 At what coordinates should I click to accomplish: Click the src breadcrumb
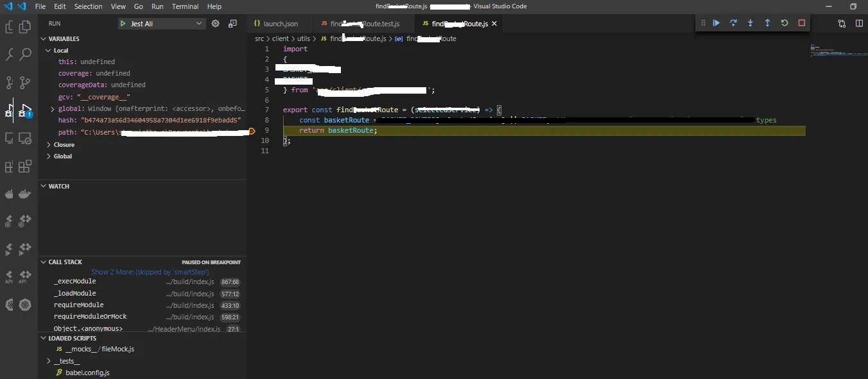259,38
